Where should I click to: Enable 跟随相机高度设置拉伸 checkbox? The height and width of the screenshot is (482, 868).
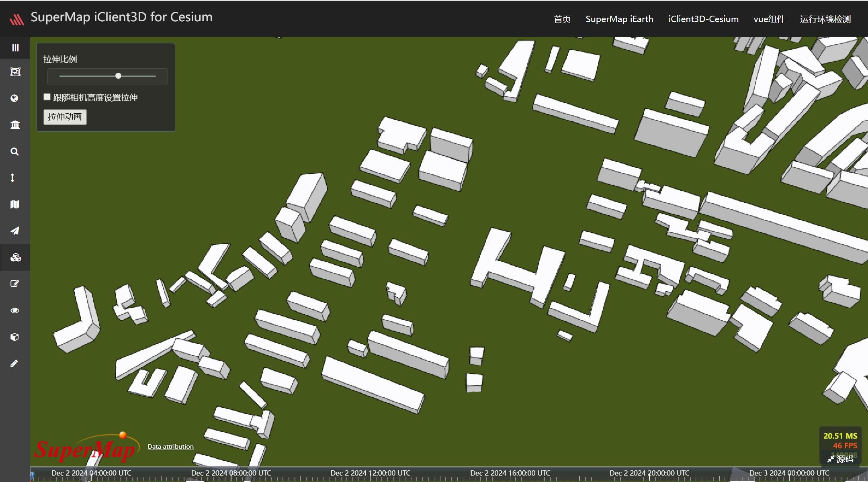47,97
